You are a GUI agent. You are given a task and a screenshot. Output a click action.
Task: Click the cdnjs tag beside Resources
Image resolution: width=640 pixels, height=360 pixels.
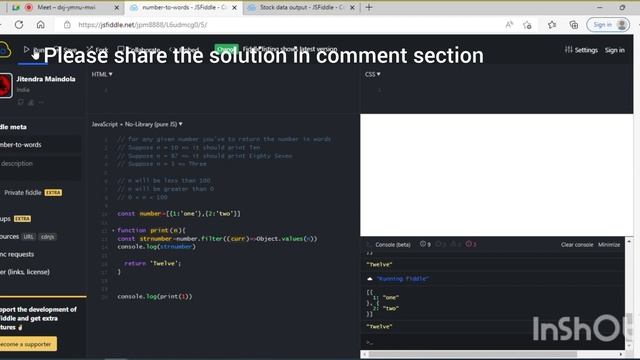pos(47,237)
